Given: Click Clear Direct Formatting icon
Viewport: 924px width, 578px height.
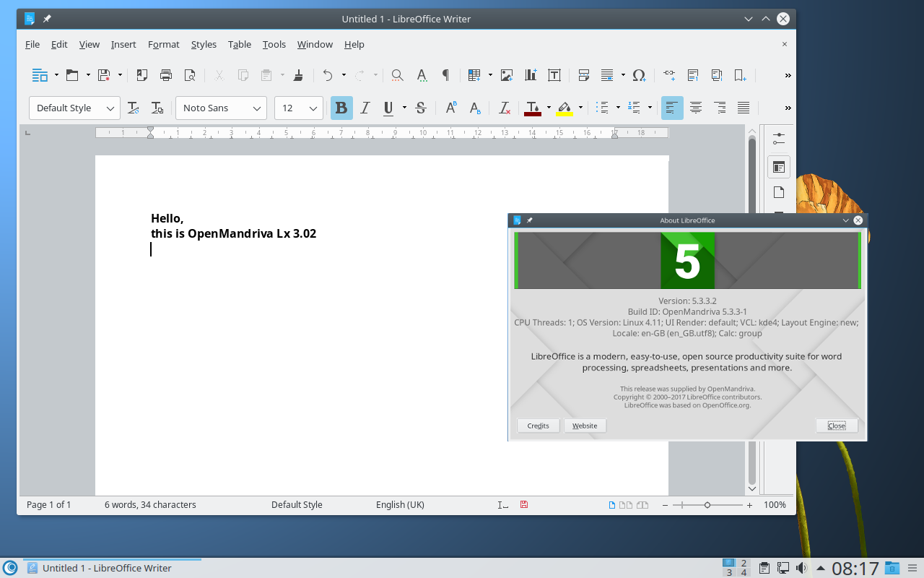Looking at the screenshot, I should click(505, 108).
